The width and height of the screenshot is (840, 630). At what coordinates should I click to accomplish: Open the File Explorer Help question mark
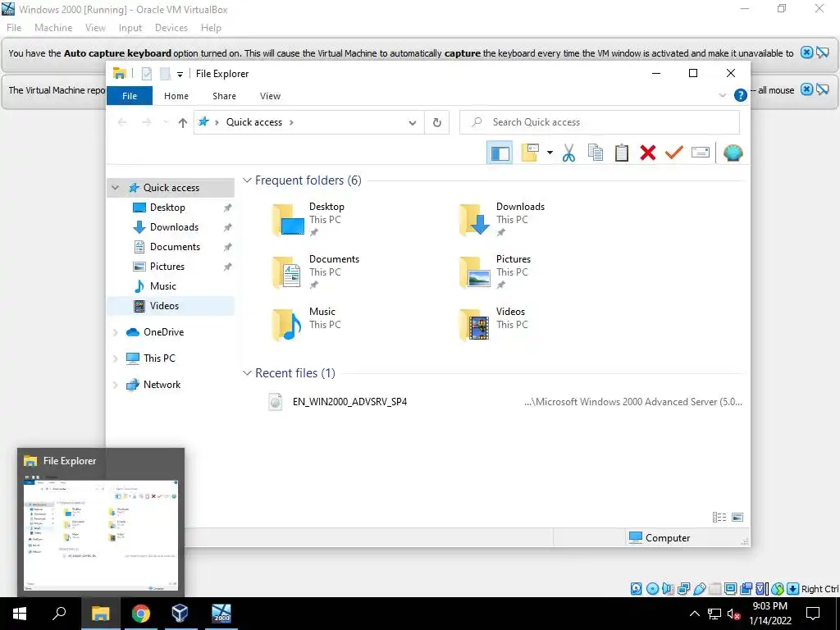tap(741, 95)
